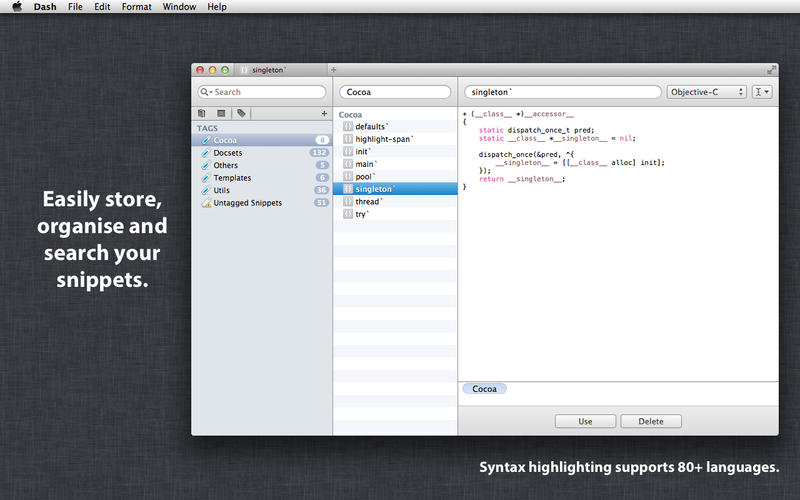Viewport: 800px width, 500px height.
Task: Open the Window menu
Action: [179, 7]
